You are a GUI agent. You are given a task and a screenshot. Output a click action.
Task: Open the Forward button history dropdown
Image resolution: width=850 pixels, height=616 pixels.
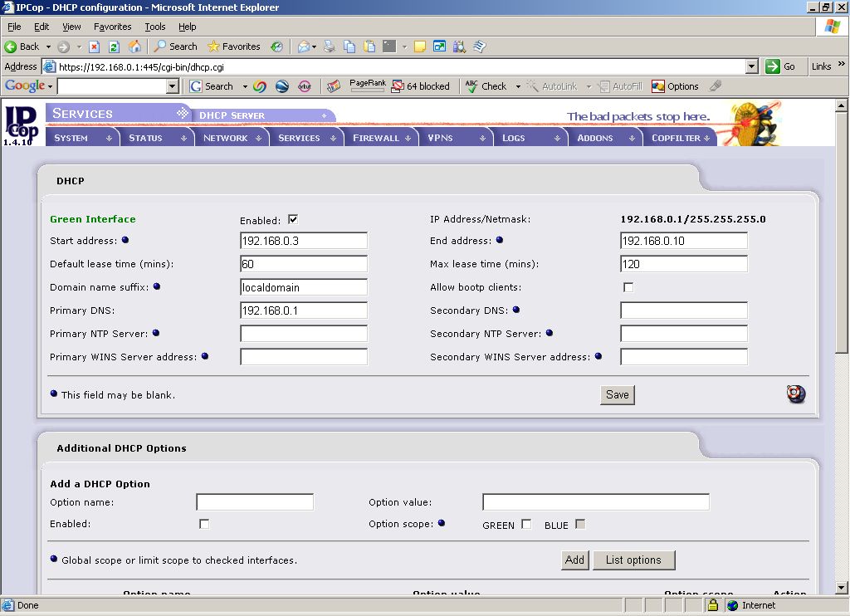[79, 47]
